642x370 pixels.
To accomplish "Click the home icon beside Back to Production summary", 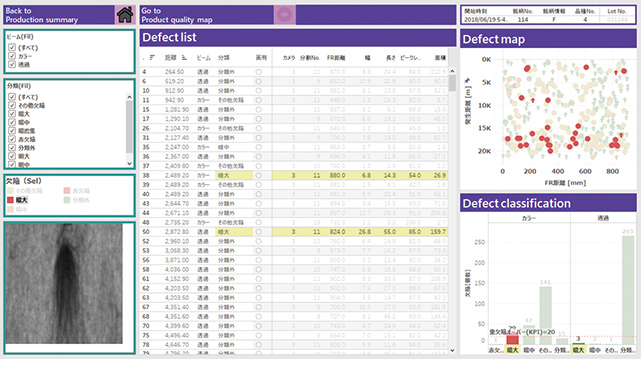I will point(124,15).
